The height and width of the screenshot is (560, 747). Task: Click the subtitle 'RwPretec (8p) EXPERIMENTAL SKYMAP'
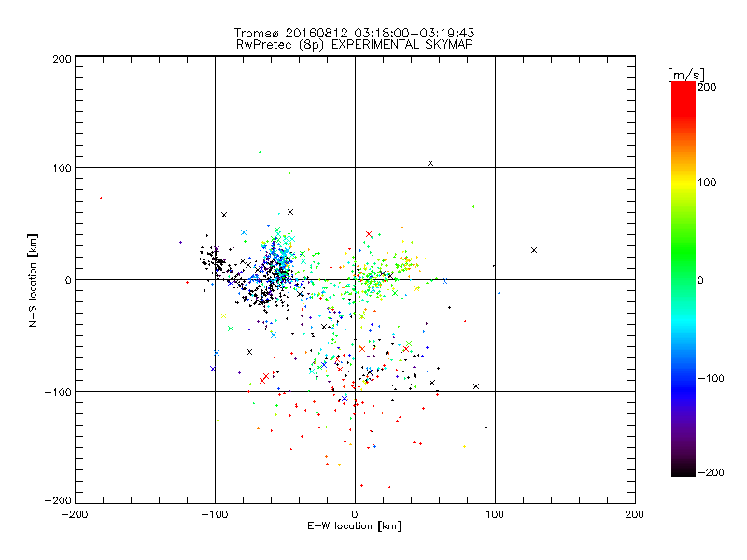(355, 45)
